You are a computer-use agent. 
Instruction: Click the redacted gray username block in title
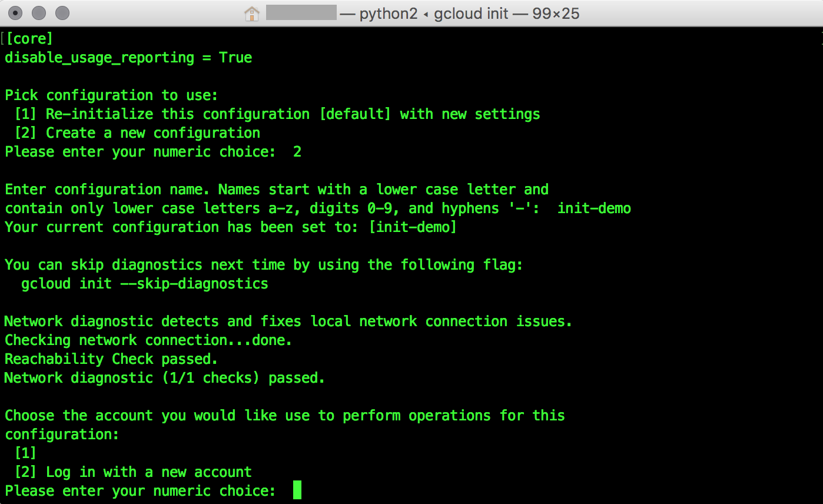click(x=301, y=13)
